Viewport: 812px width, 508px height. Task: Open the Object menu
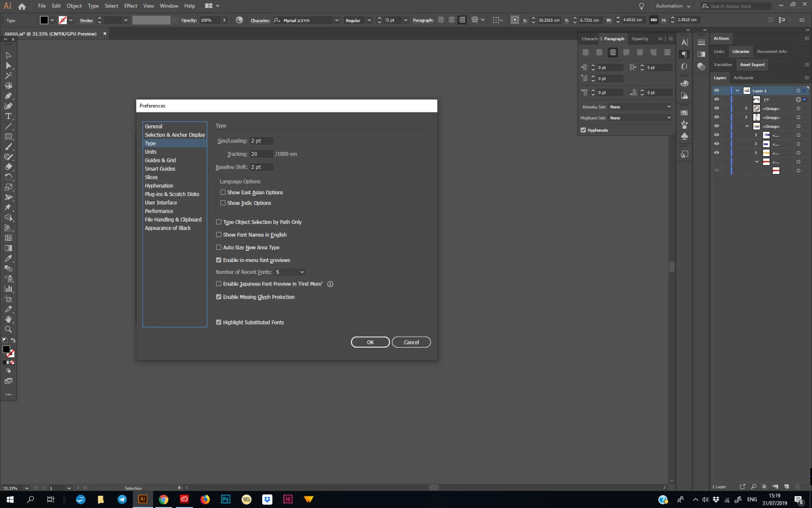coord(74,6)
